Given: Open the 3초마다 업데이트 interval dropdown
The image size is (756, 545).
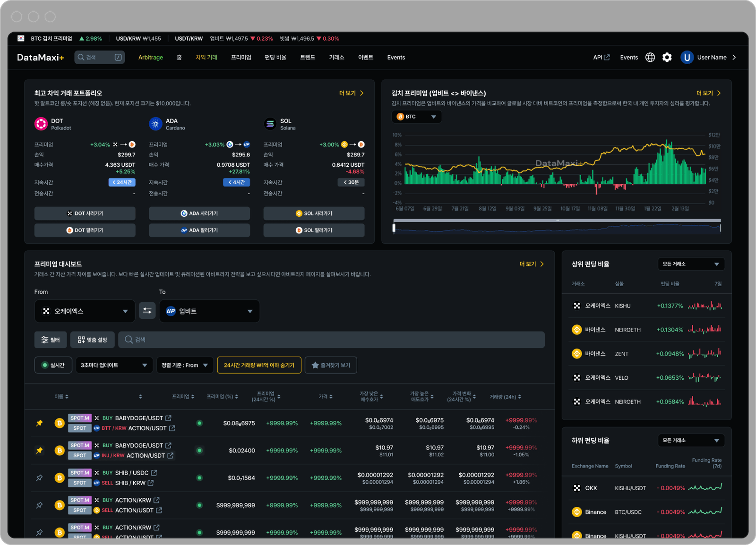Looking at the screenshot, I should [114, 365].
